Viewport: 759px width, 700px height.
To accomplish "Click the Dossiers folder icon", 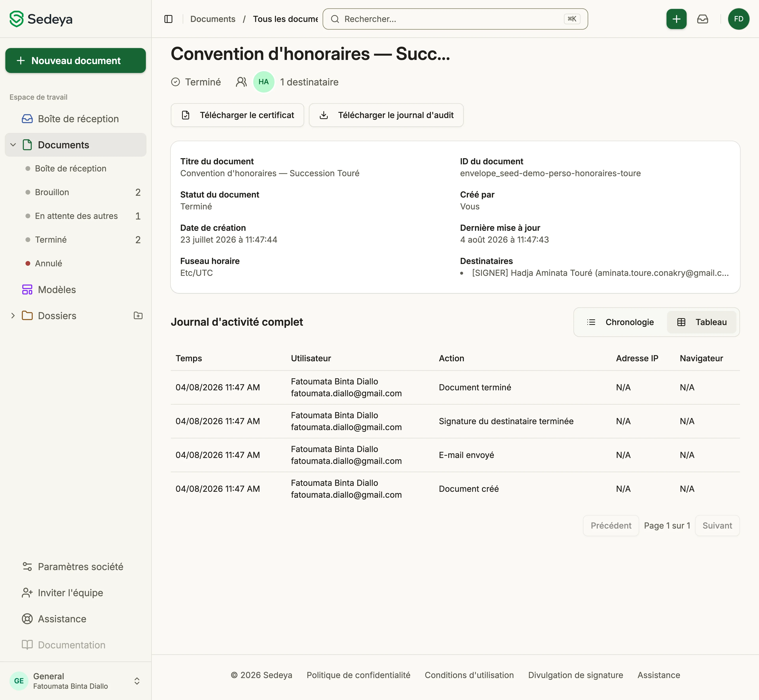I will pos(27,316).
